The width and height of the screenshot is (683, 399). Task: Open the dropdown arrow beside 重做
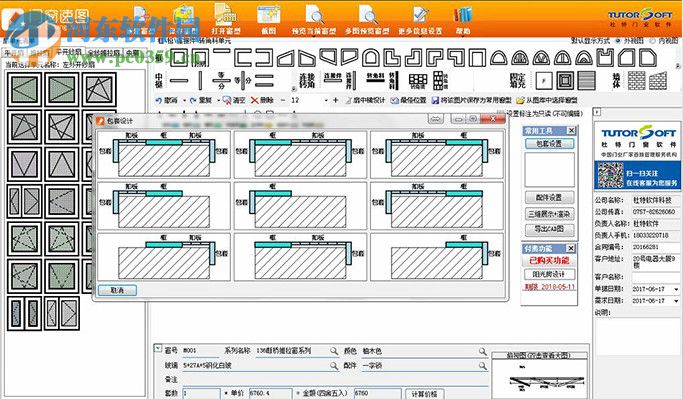coord(218,100)
